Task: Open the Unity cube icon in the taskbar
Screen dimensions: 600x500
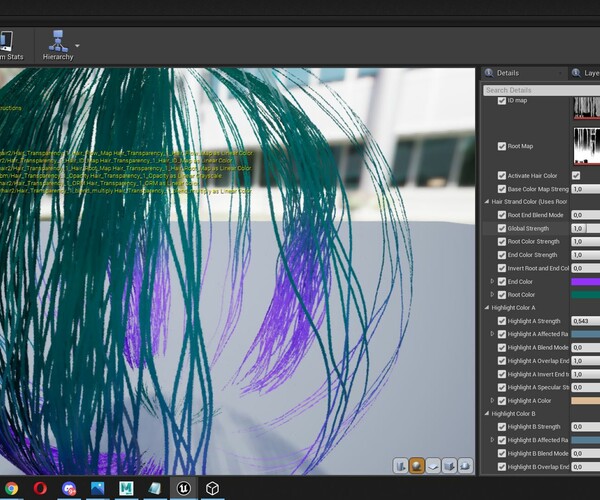Action: [212, 489]
